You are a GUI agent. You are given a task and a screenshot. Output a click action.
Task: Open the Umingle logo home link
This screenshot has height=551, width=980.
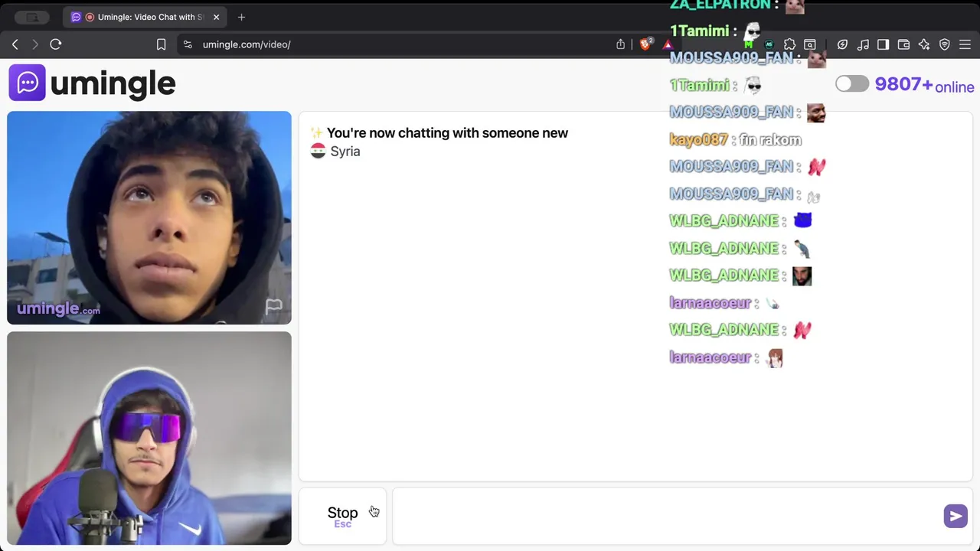click(93, 83)
